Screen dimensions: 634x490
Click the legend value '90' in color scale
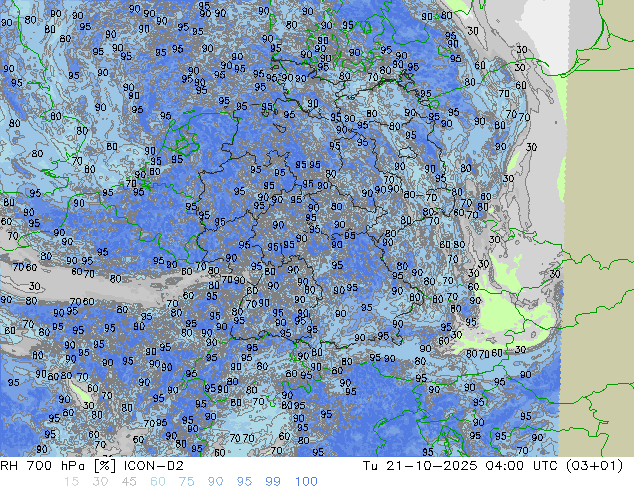[x=216, y=482]
